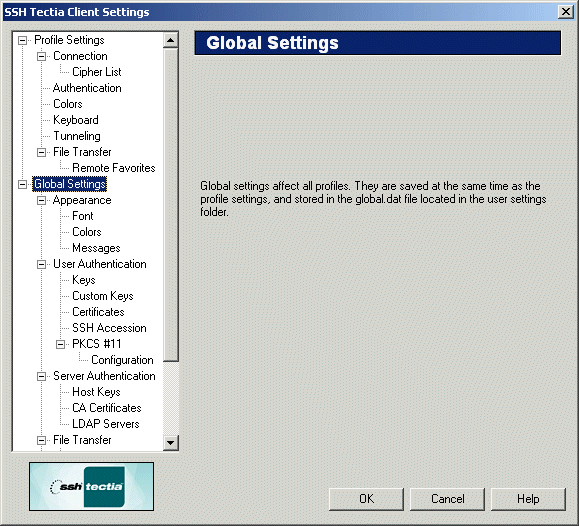The width and height of the screenshot is (579, 526).
Task: Collapse the Connection node expander
Action: [41, 57]
